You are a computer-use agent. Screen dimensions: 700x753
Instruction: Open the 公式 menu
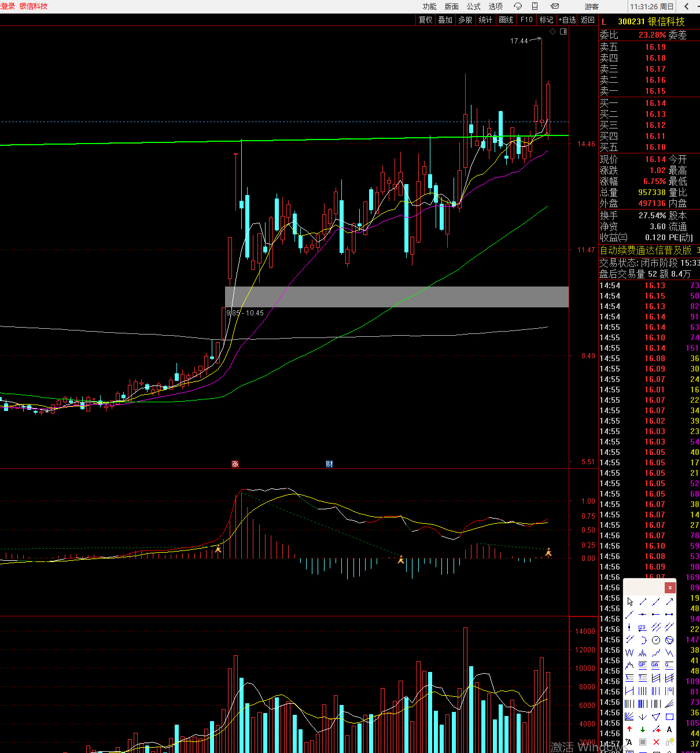[x=473, y=6]
